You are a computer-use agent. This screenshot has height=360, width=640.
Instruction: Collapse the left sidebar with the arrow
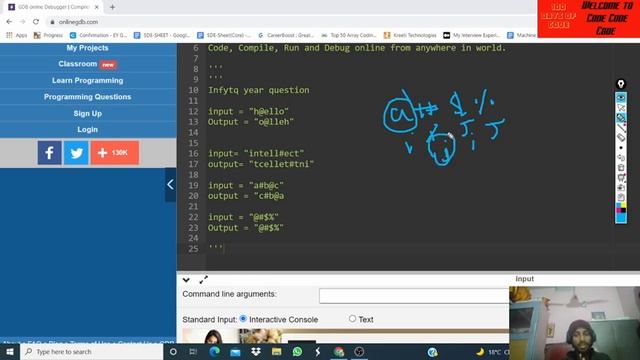pos(170,184)
